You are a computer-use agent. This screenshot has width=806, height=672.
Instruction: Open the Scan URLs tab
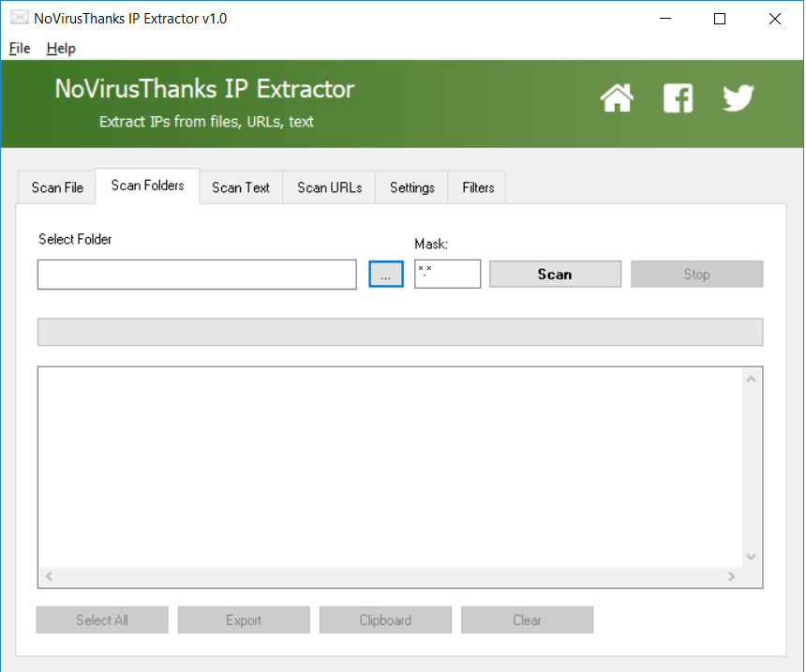point(330,187)
